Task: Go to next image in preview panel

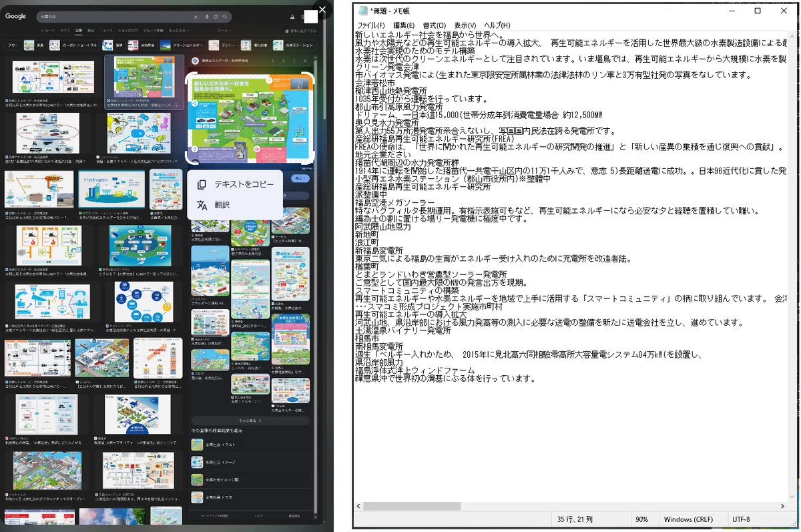Action: [283, 61]
